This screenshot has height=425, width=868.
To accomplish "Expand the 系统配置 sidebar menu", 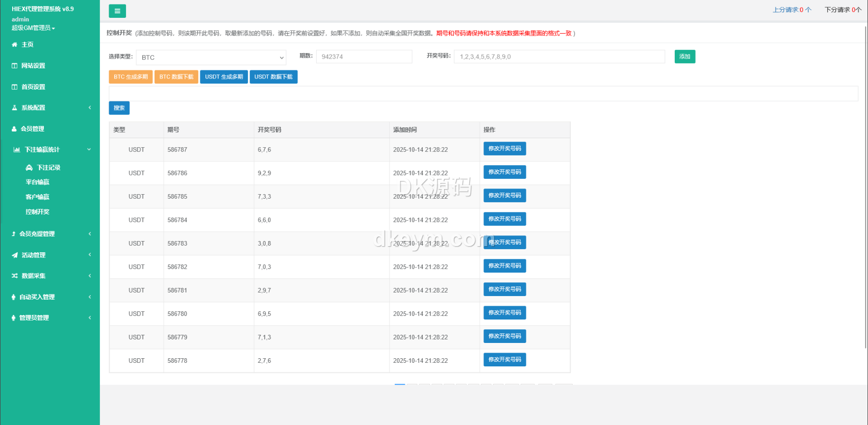I will [x=50, y=108].
